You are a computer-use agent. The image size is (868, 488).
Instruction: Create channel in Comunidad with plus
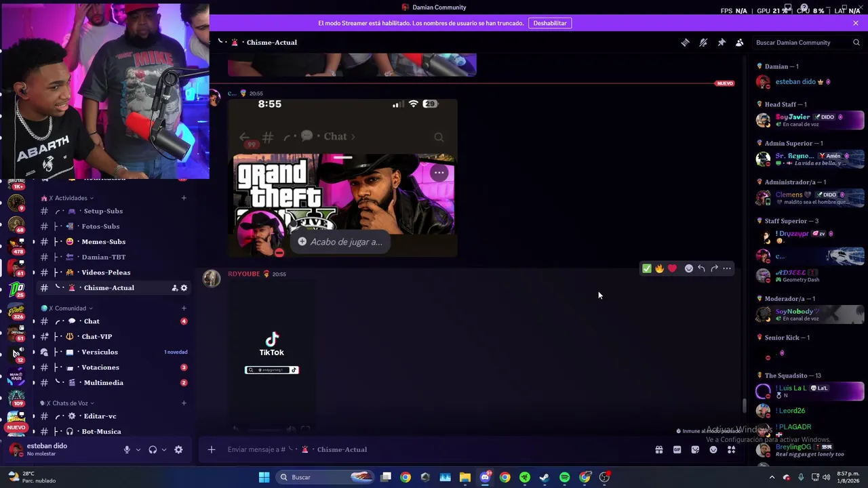[x=184, y=308]
